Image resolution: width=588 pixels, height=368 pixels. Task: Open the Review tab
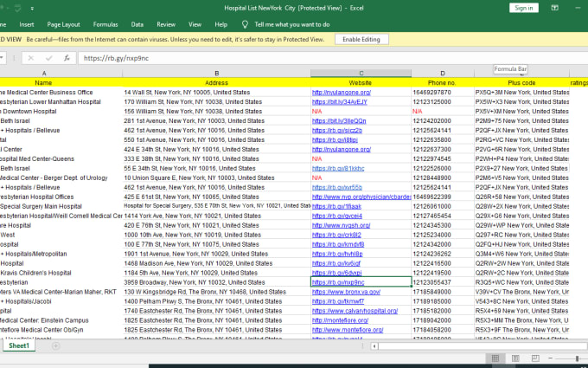coord(166,24)
